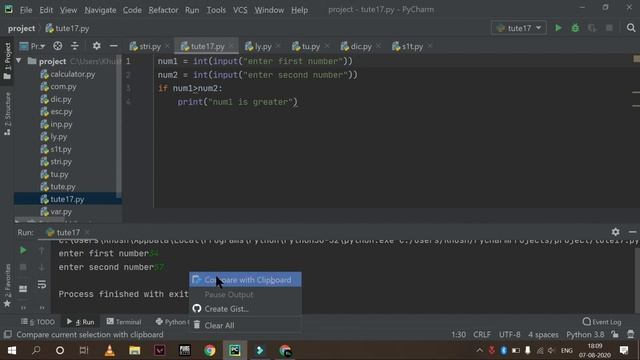Select Python 3.8 interpreter widget

tap(585, 335)
